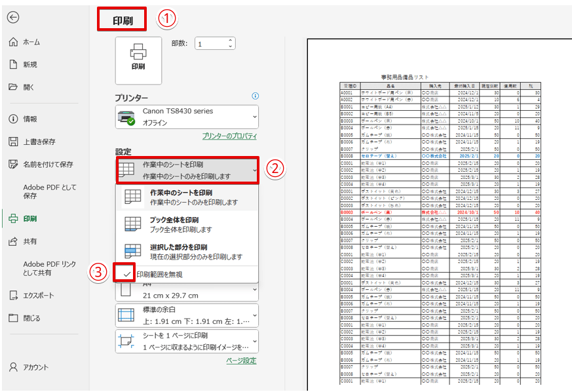The width and height of the screenshot is (572, 392).
Task: Choose ブック全体を印刷 option
Action: pos(187,224)
